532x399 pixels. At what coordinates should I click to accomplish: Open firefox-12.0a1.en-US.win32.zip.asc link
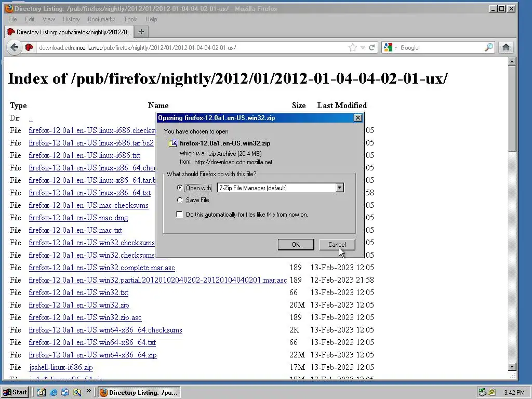(85, 317)
